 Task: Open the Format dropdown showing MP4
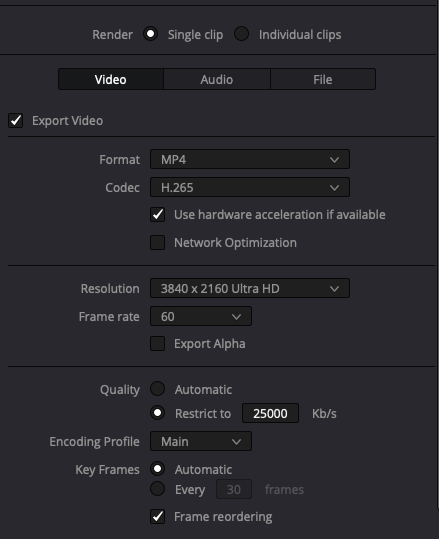coord(250,160)
